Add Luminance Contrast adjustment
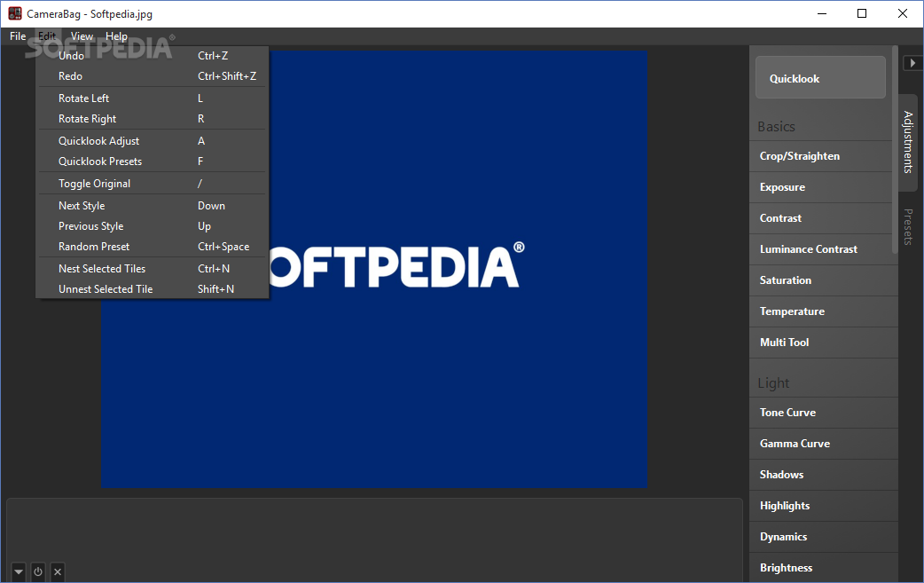Screen dimensions: 924x583 [x=823, y=249]
